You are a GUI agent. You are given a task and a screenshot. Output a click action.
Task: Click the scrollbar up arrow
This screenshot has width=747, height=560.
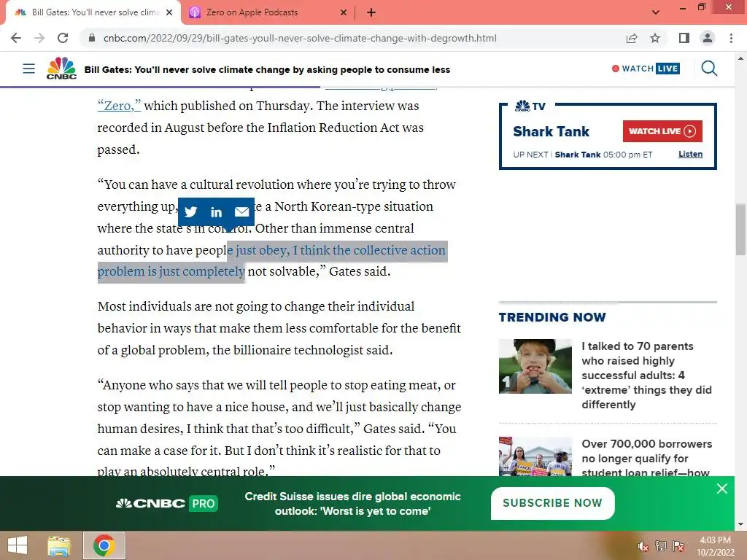740,58
